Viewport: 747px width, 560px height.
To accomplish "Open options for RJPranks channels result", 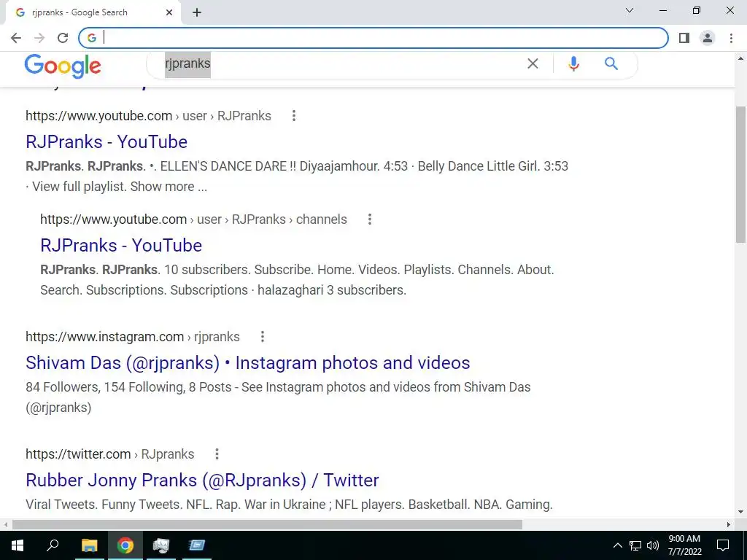I will 370,219.
